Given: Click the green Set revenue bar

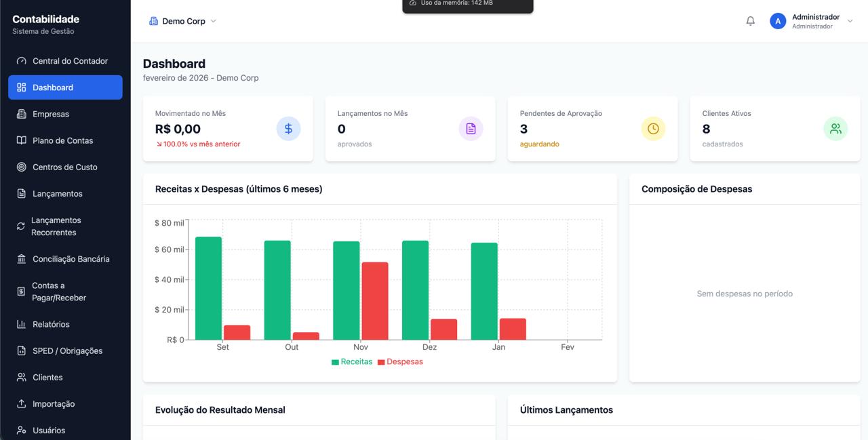Looking at the screenshot, I should click(x=208, y=288).
